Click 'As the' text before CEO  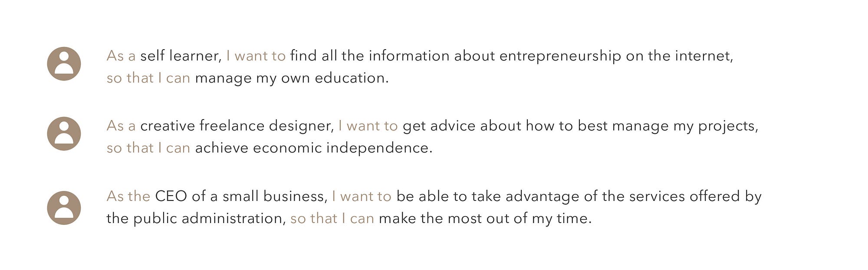[128, 197]
